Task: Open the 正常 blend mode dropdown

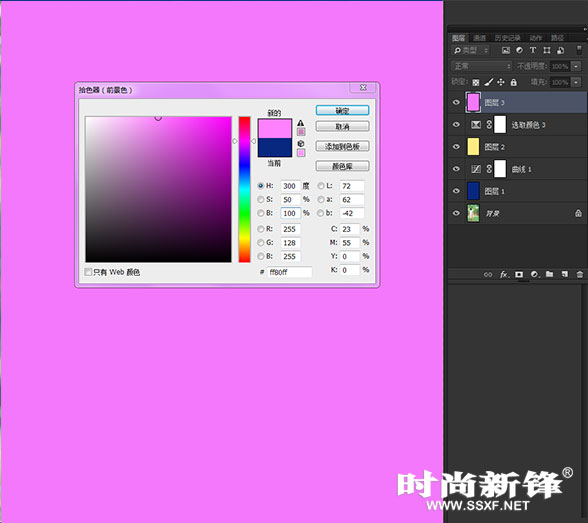Action: click(x=482, y=66)
